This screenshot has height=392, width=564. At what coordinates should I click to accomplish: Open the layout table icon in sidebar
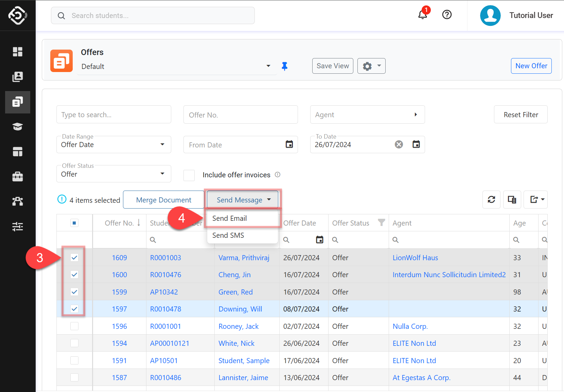18,152
